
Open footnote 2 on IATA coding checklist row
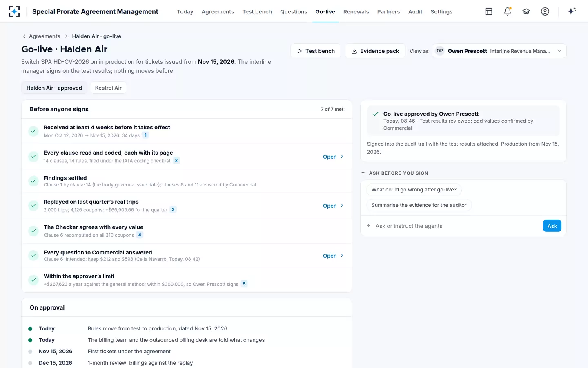coord(176,160)
